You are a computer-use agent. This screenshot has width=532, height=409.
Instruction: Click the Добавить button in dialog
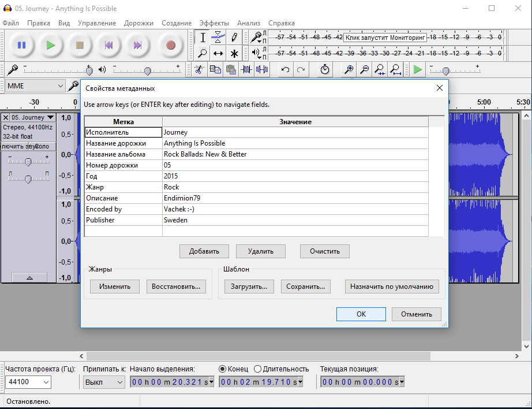point(204,251)
